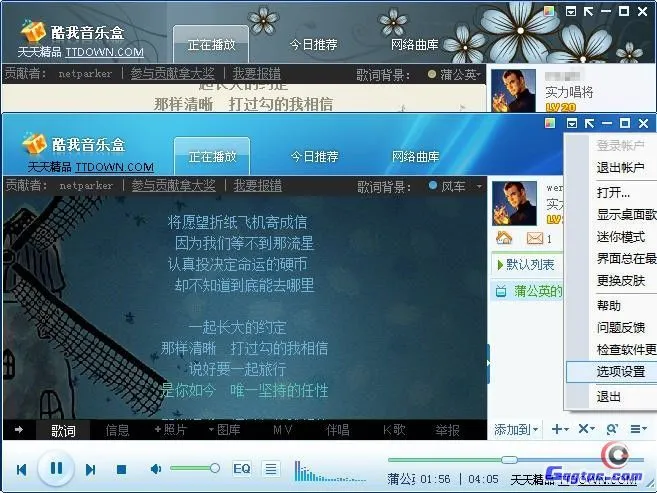Click 网络曲库 tab in back window

414,44
